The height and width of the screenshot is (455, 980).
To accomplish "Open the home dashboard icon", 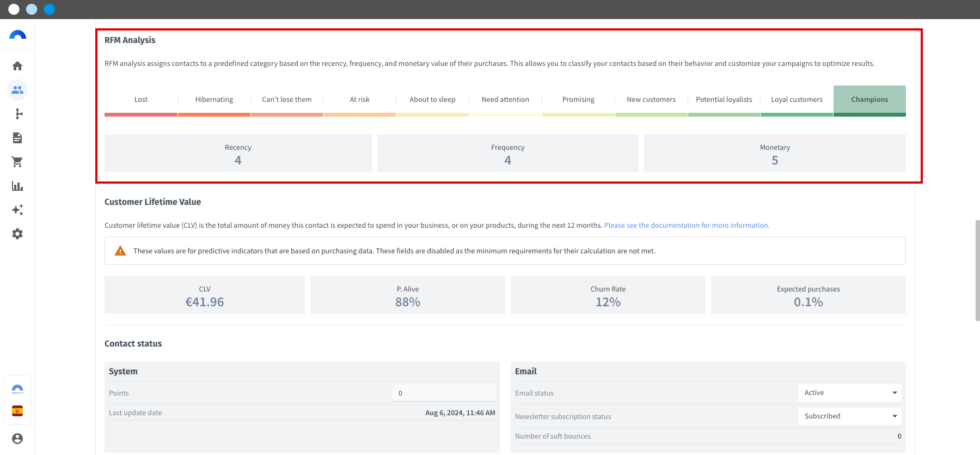I will 17,66.
